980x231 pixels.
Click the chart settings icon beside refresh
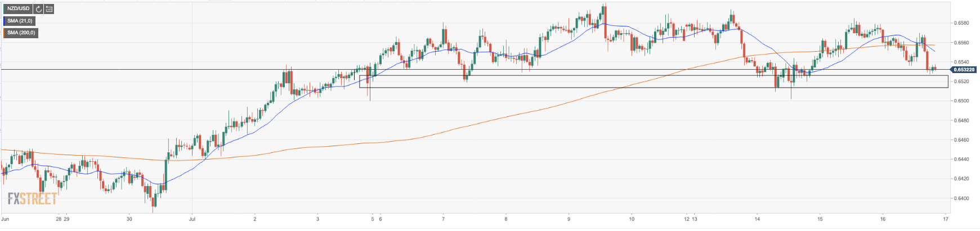[49, 9]
